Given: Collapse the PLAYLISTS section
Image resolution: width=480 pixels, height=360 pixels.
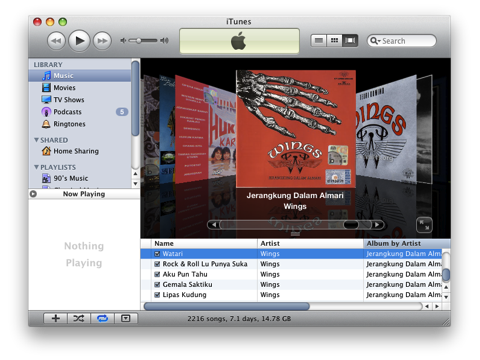Looking at the screenshot, I should coord(36,167).
